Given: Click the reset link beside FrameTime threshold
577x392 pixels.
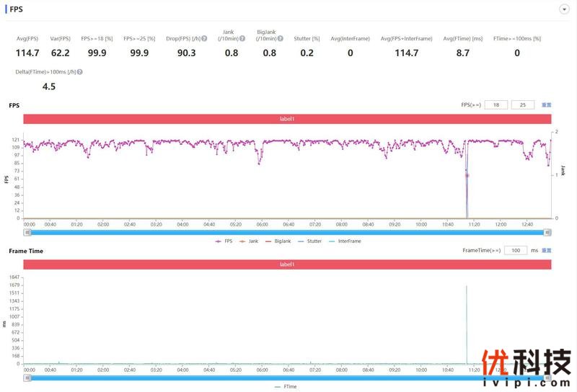Looking at the screenshot, I should 546,250.
